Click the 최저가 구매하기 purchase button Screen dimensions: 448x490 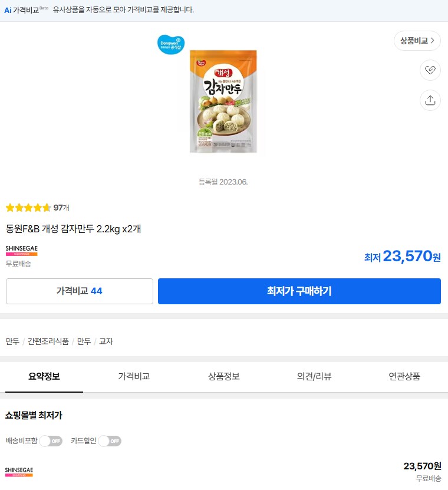pyautogui.click(x=299, y=291)
